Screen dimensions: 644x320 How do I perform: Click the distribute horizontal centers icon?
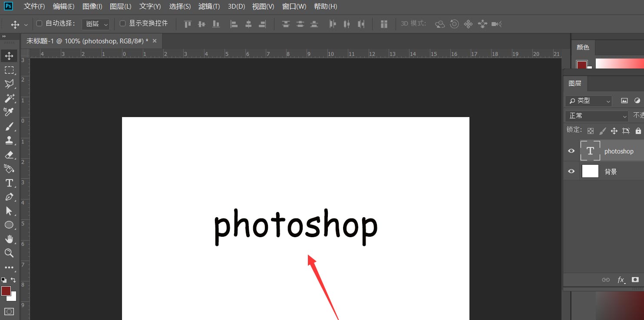[x=347, y=24]
